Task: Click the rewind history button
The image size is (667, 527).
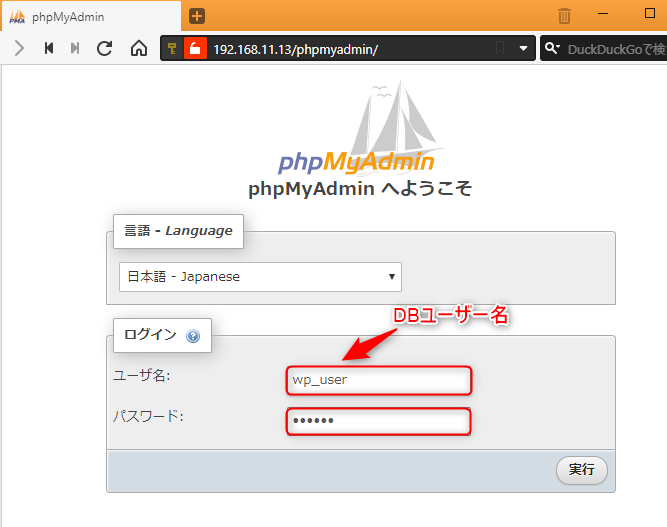Action: (x=48, y=48)
